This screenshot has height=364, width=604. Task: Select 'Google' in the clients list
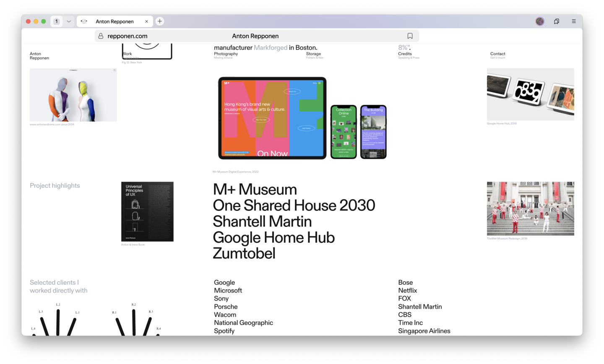pyautogui.click(x=224, y=283)
